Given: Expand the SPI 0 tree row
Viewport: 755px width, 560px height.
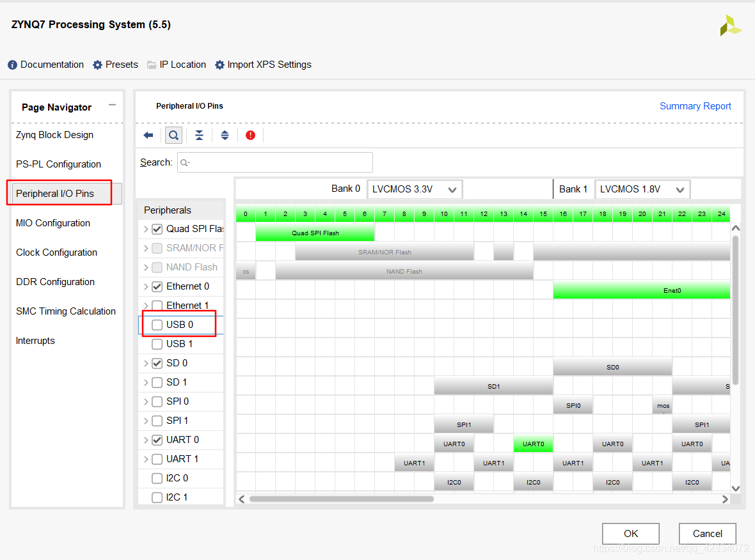Looking at the screenshot, I should (146, 401).
